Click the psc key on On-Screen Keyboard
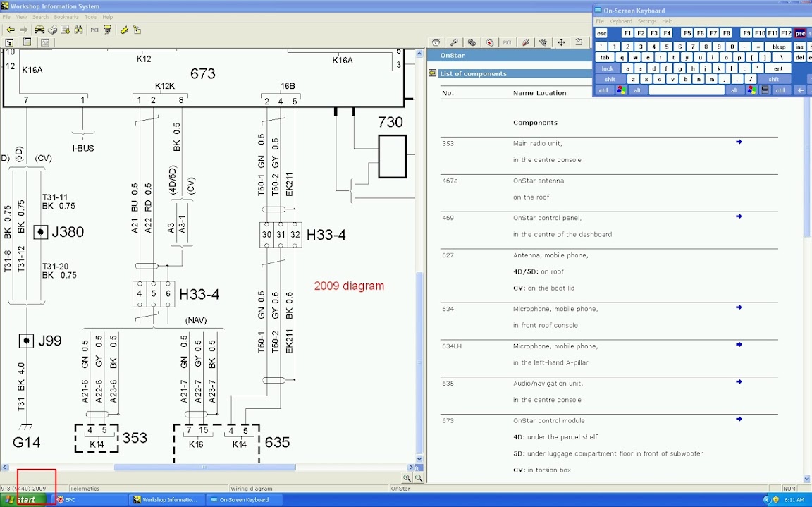This screenshot has width=812, height=507. tap(800, 33)
